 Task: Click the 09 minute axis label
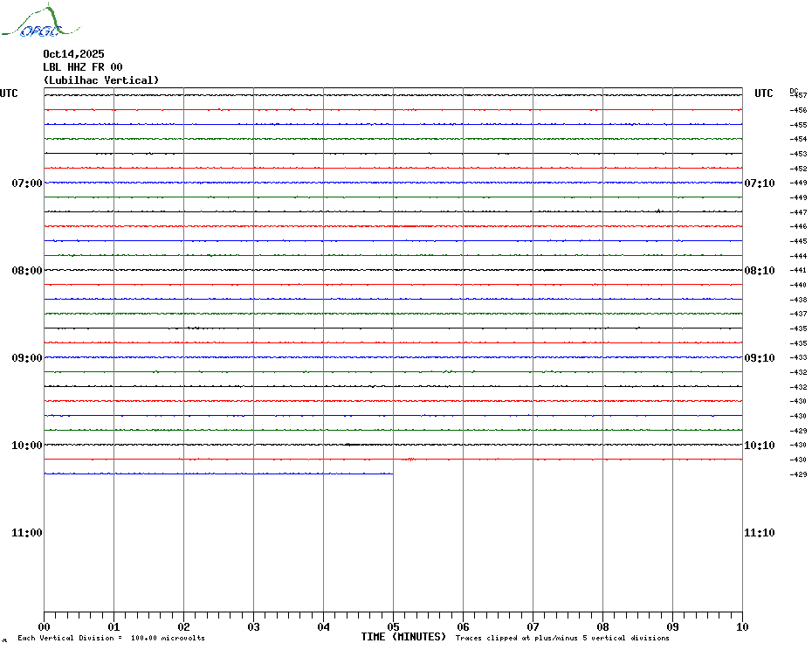point(672,627)
